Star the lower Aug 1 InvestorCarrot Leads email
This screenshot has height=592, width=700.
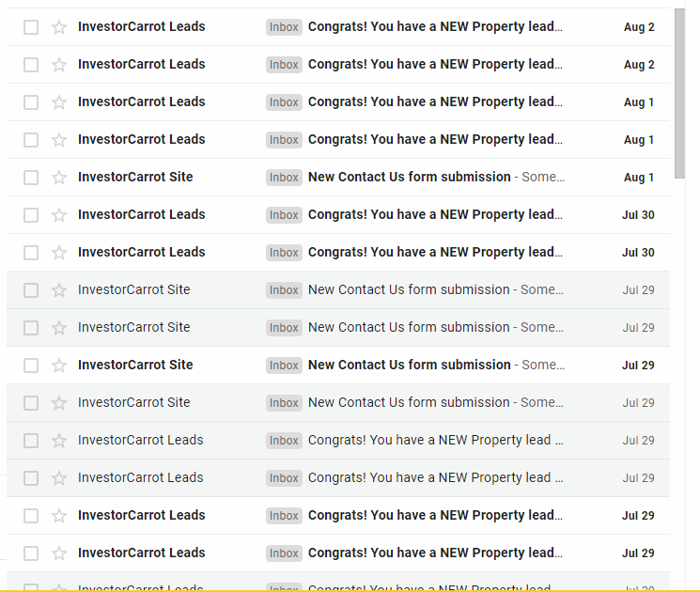[59, 140]
